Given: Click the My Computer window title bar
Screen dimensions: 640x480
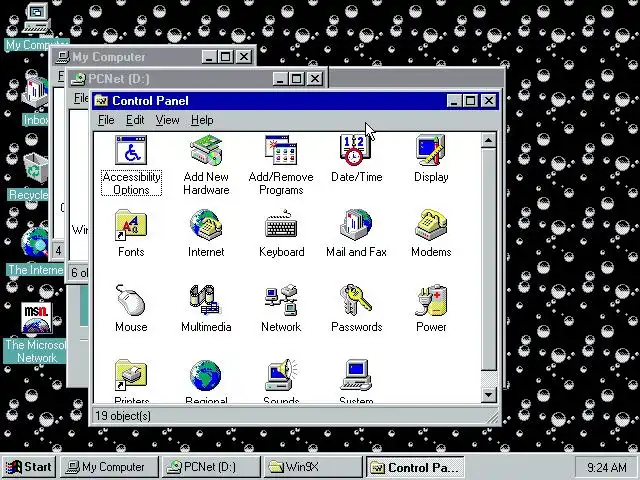Looking at the screenshot, I should pyautogui.click(x=153, y=57).
